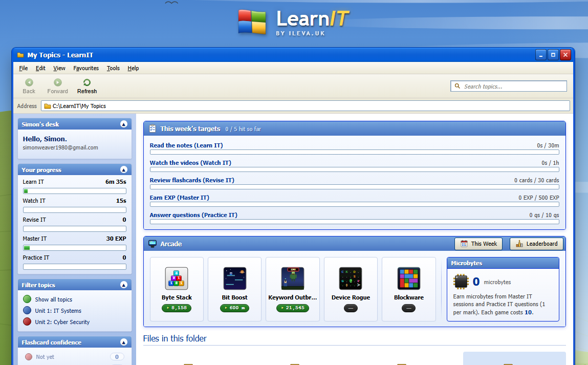The width and height of the screenshot is (588, 365).
Task: Click the Search topics input field
Action: [x=509, y=87]
